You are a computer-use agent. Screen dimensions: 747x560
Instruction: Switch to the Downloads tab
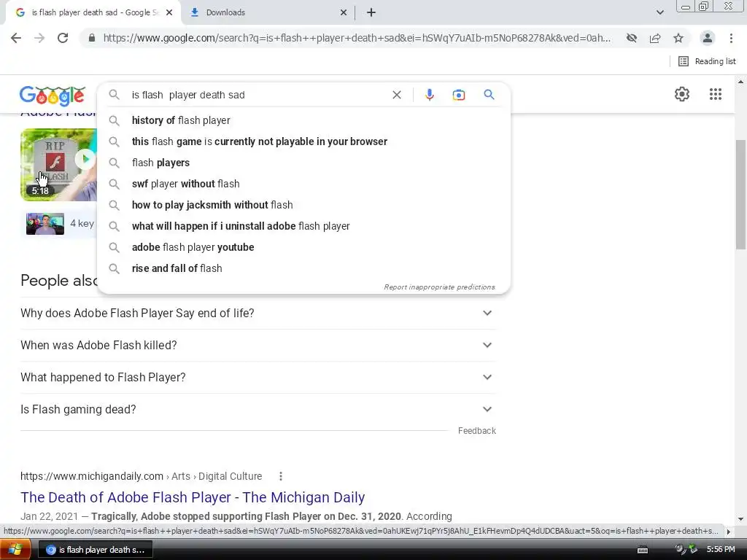click(267, 13)
